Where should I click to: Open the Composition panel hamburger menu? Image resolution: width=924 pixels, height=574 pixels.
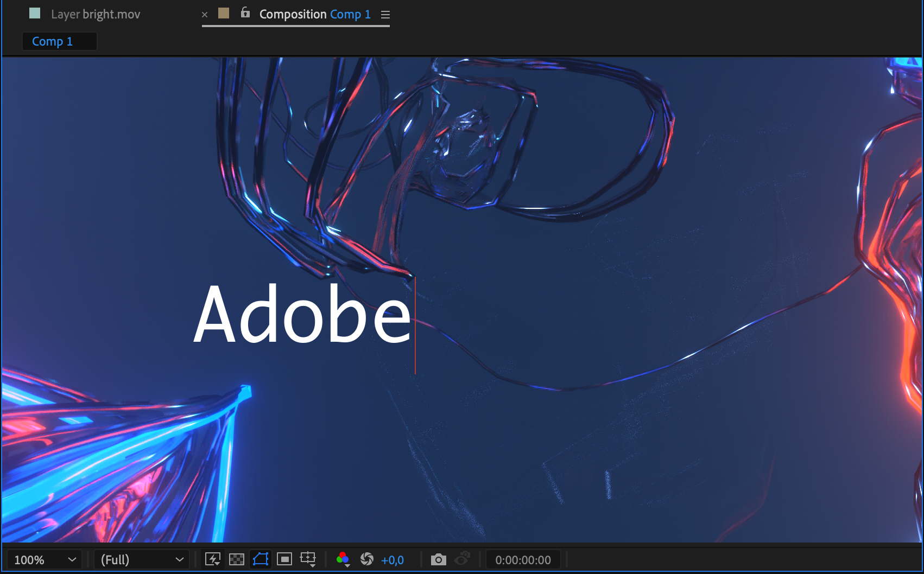click(x=385, y=15)
